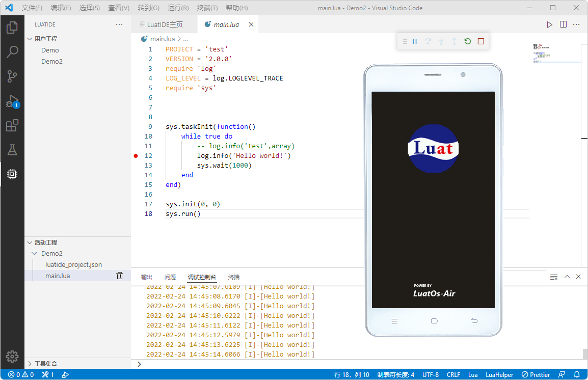Close the bottom panel
The image size is (588, 380).
click(x=578, y=277)
